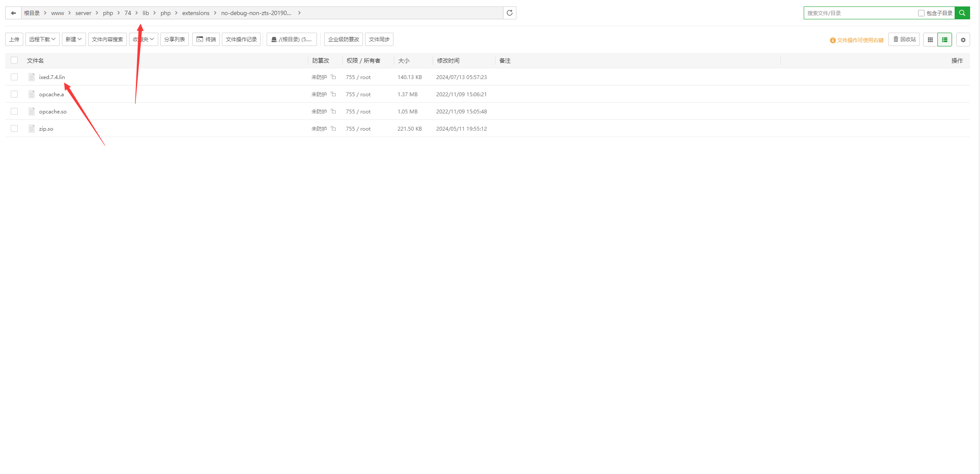Click the lock icon on opcache.so row
This screenshot has height=474, width=980.
click(333, 111)
